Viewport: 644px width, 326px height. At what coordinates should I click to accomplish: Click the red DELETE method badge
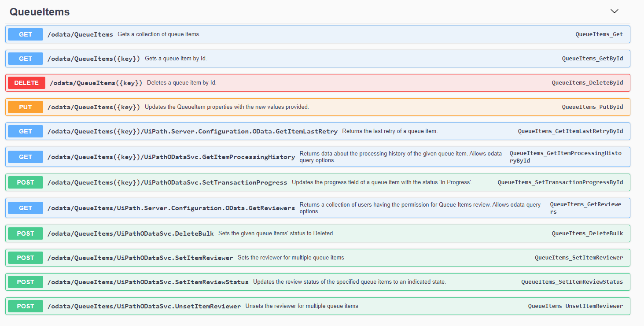point(26,83)
